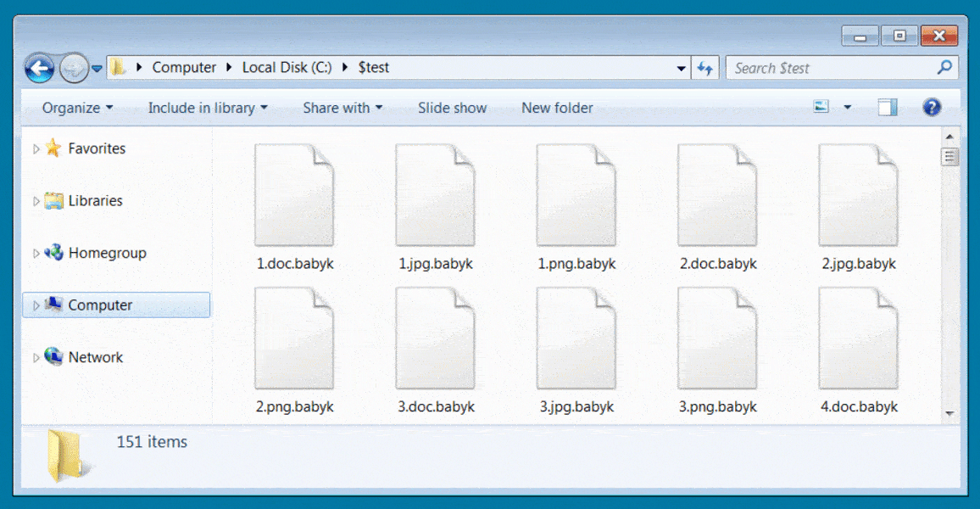Toggle the preview pane icon

point(888,108)
